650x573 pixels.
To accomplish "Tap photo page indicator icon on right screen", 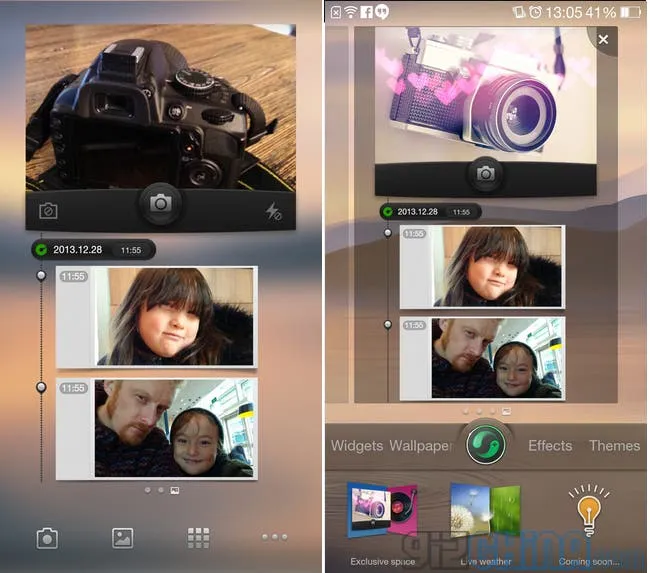I will tap(506, 411).
